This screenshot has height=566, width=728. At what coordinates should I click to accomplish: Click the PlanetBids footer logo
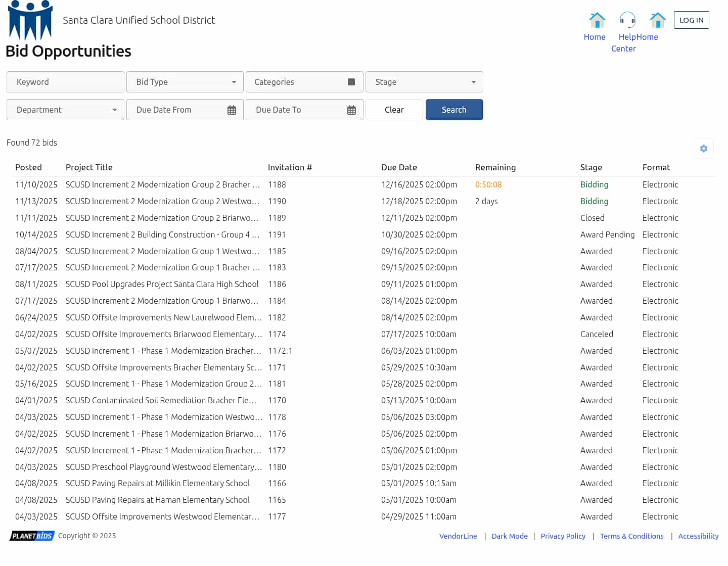(32, 536)
